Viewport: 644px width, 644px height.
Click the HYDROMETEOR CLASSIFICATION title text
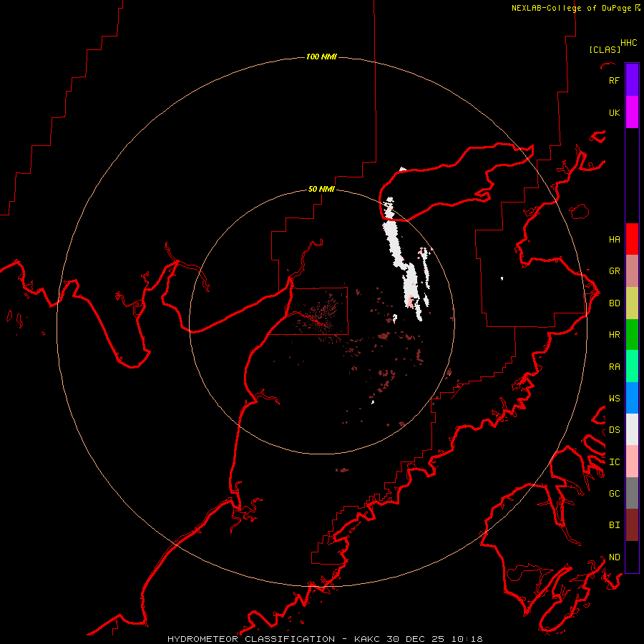tap(251, 639)
